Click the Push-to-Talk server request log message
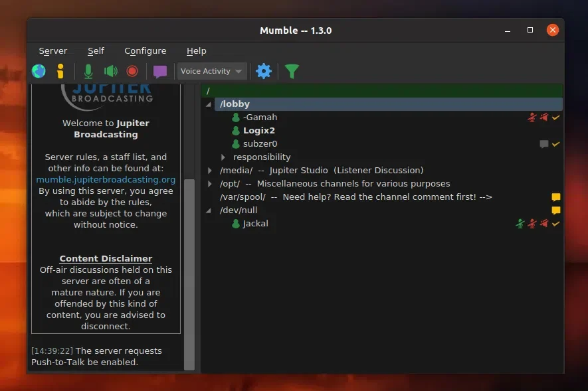588x391 pixels. pyautogui.click(x=96, y=356)
